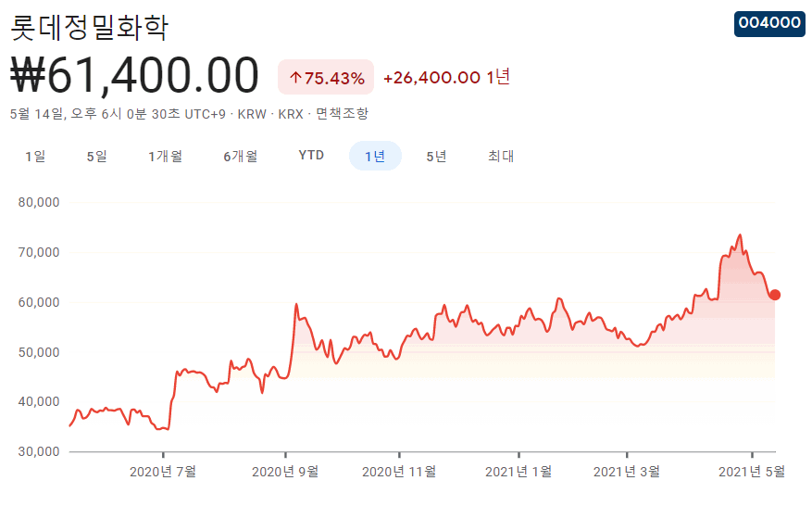The width and height of the screenshot is (812, 506).
Task: Click the 5월 14일 timestamp text
Action: [x=118, y=114]
